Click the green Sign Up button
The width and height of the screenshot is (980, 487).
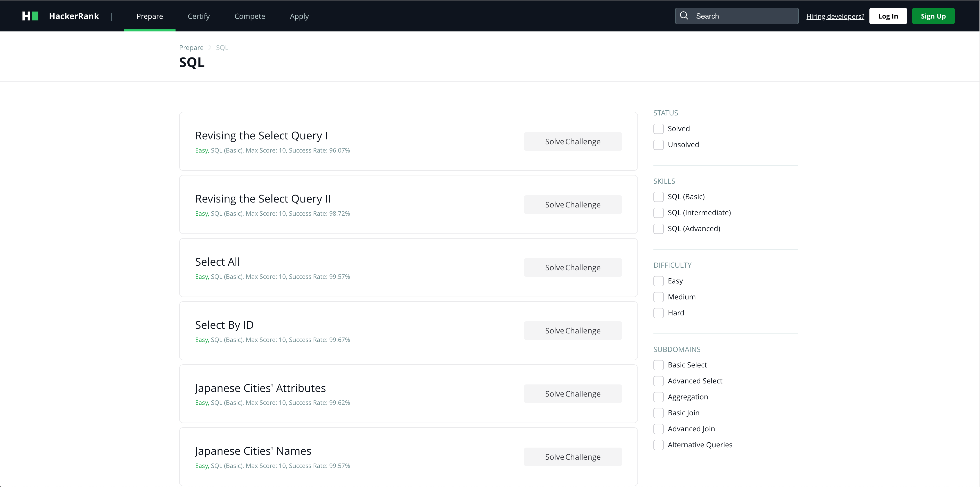tap(933, 16)
